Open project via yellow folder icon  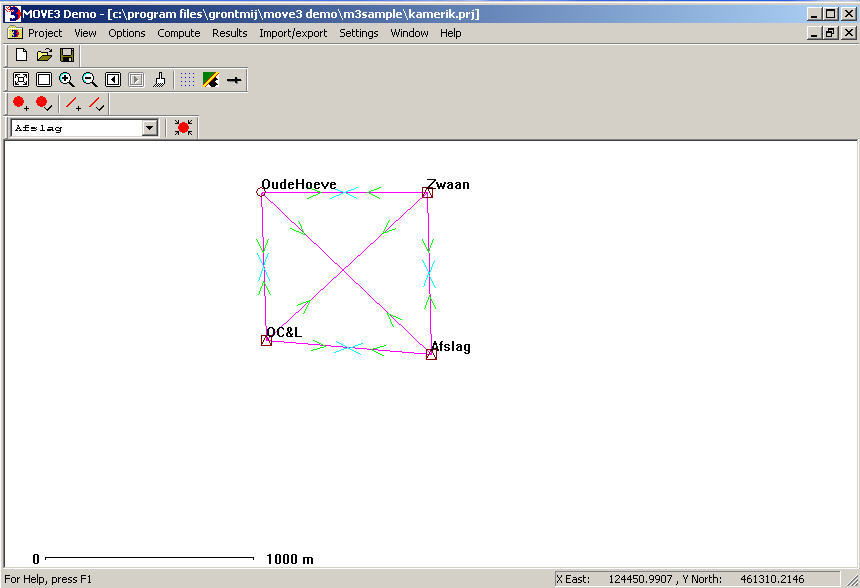coord(44,55)
